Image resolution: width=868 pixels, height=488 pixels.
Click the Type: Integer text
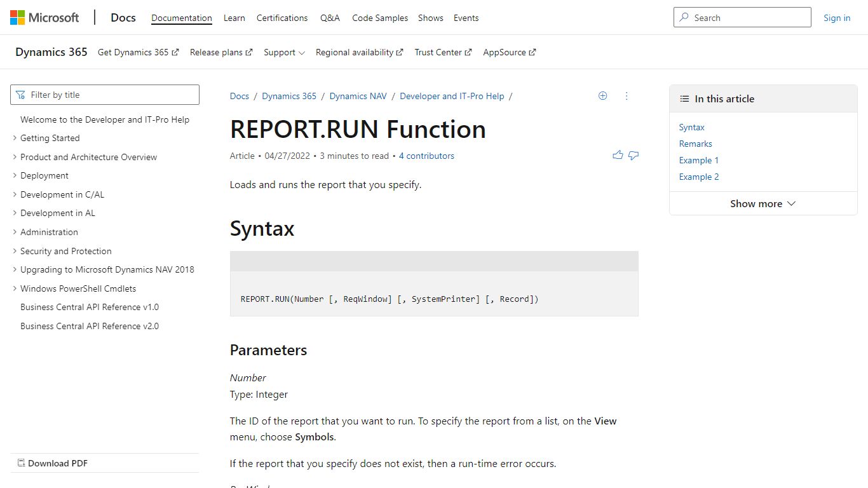259,394
